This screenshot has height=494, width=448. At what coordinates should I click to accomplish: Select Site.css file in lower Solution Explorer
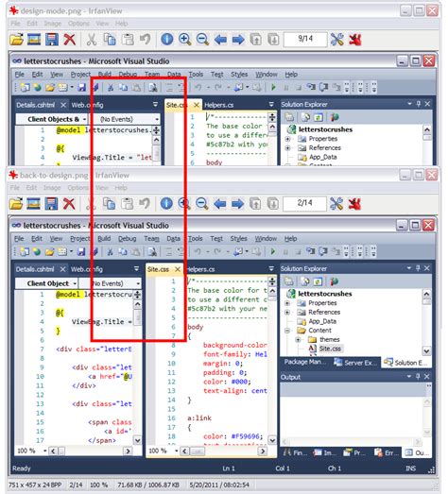click(x=330, y=349)
